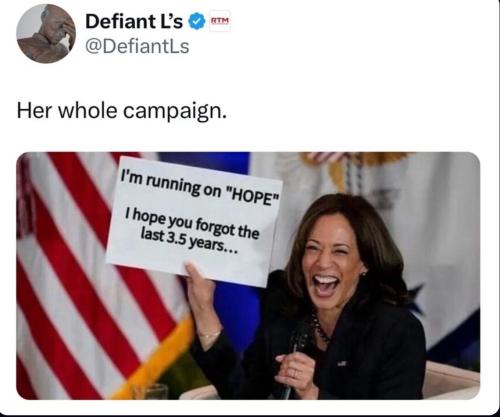
Task: Click the "I'm running on HOPE" line
Action: pos(200,188)
